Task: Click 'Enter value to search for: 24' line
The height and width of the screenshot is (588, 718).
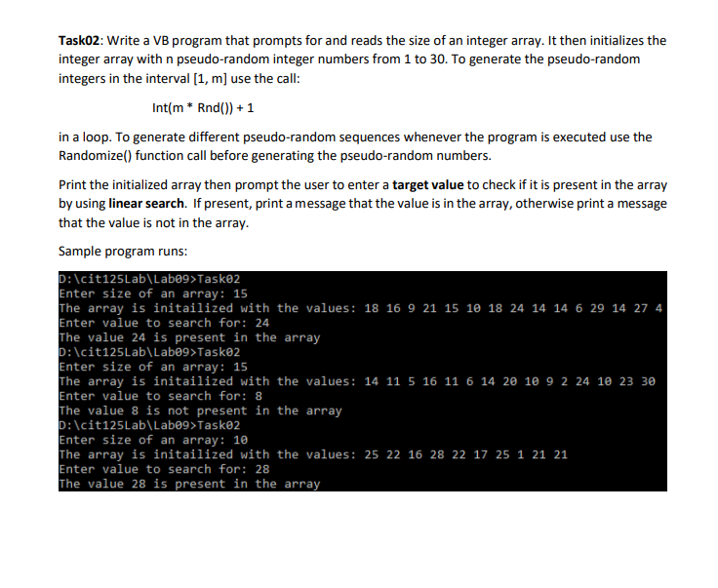Action: (164, 323)
